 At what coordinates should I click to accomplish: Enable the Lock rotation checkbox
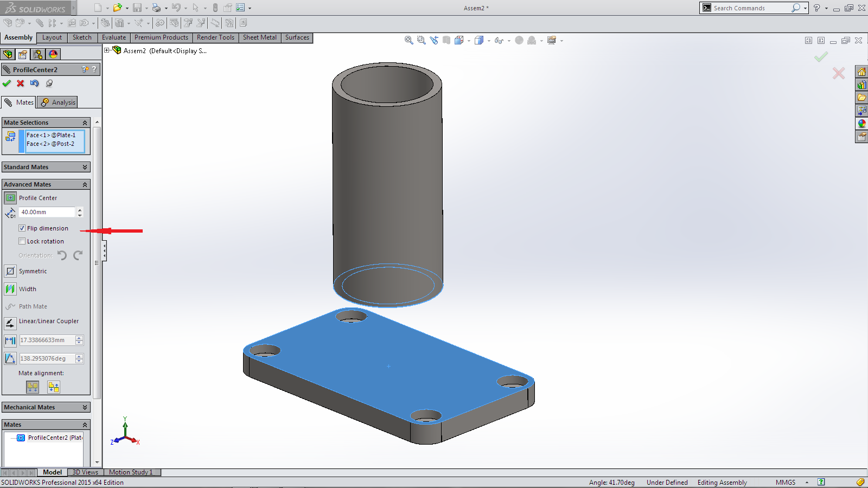[x=22, y=241]
